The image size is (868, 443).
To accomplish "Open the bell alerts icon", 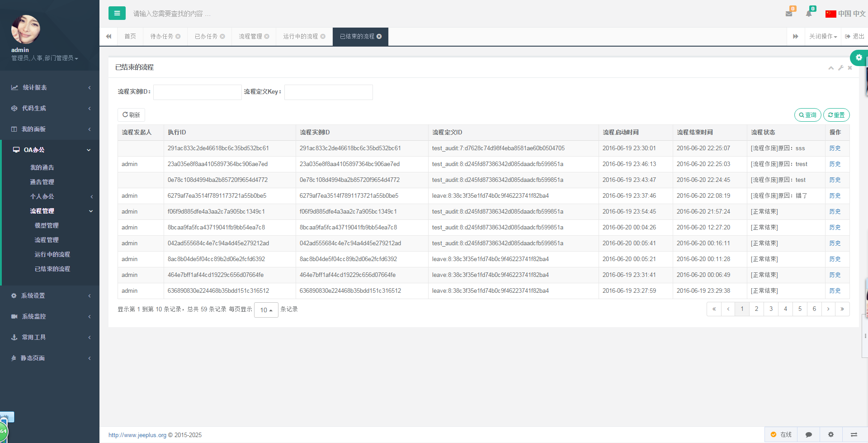I will [809, 14].
